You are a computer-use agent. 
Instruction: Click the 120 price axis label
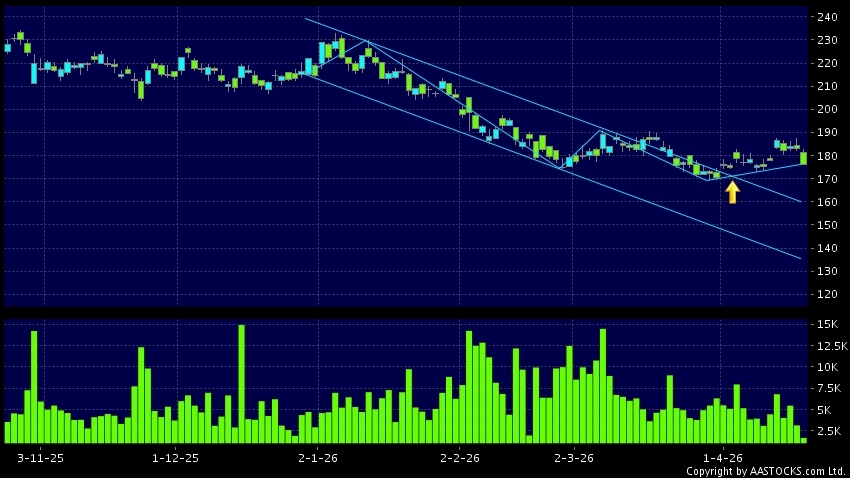pos(826,294)
